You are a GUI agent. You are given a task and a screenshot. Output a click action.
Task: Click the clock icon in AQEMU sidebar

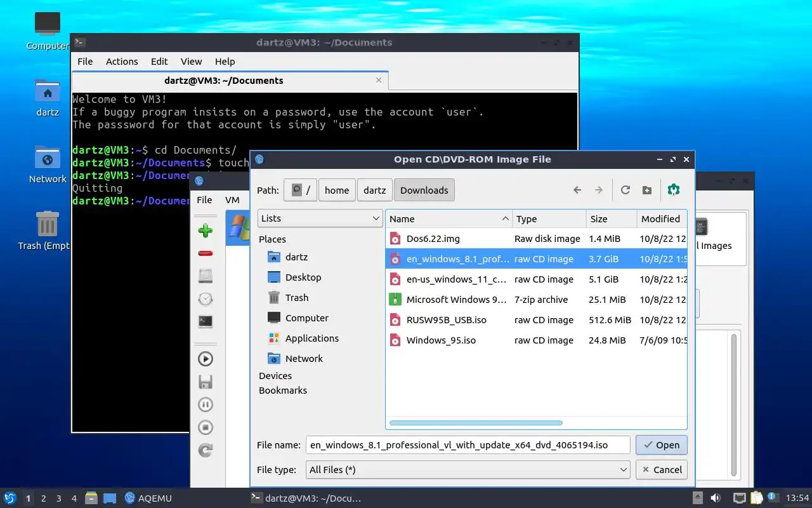(x=205, y=298)
